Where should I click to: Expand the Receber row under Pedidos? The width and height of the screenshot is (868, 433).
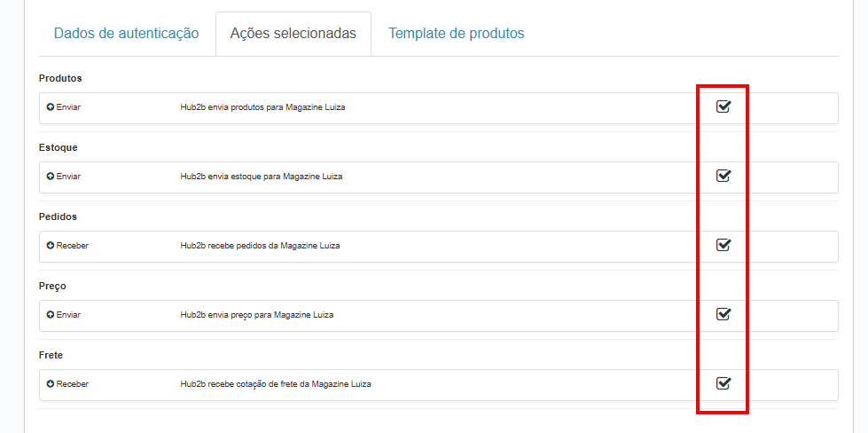tap(72, 246)
